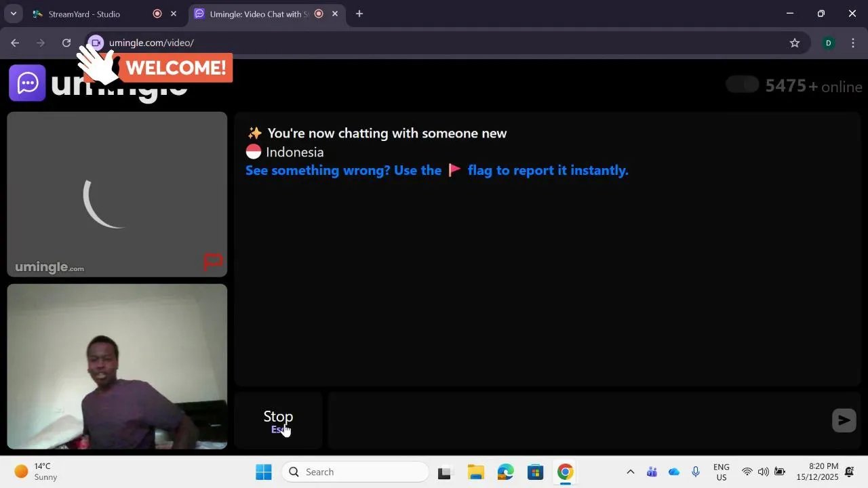868x488 pixels.
Task: Open the OneDrive cloud tray icon
Action: click(673, 472)
